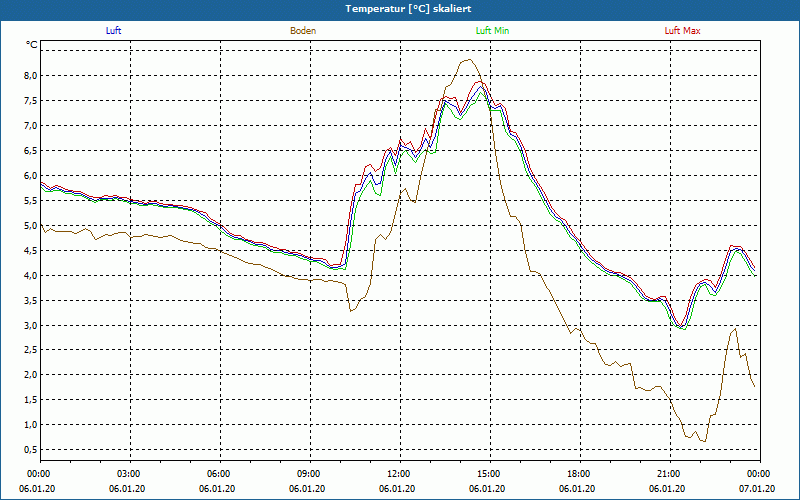Screen dimensions: 800x500
Task: Click the 18:00 time axis label
Action: 580,474
